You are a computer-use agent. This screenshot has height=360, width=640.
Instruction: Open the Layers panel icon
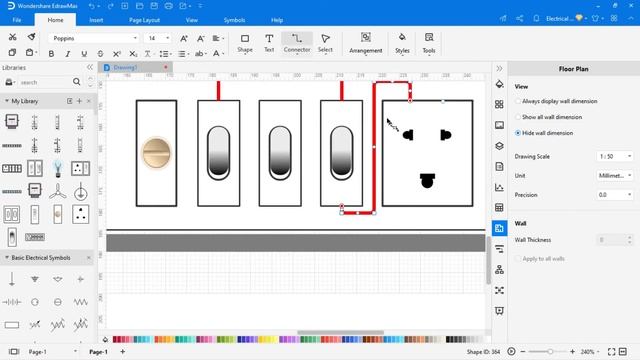click(499, 146)
